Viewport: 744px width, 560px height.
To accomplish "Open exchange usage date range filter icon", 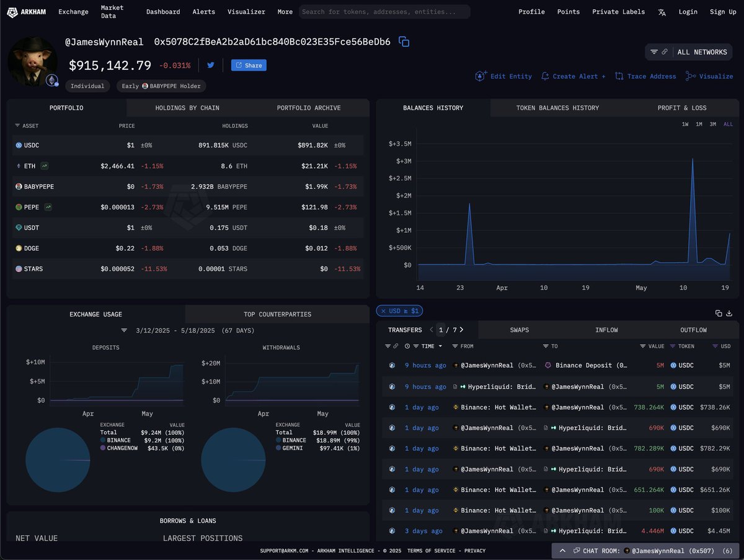I will 124,331.
